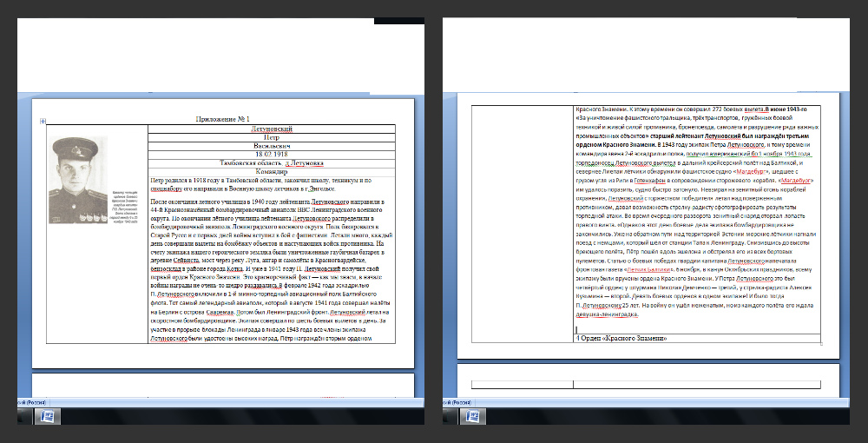This screenshot has height=443, width=868.
Task: Click paragraph starting "Петр родился в 1918"
Action: tap(260, 185)
